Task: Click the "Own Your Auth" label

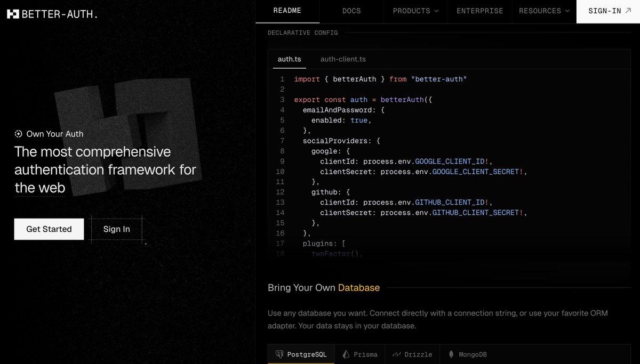Action: tap(55, 134)
